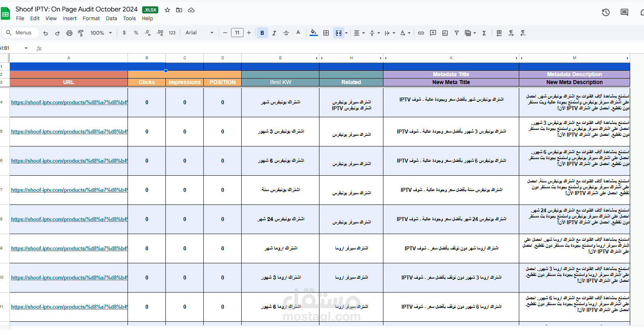Open the shoof-iptv URL in row 11
Viewport: 644px width, 330px height.
tap(69, 307)
